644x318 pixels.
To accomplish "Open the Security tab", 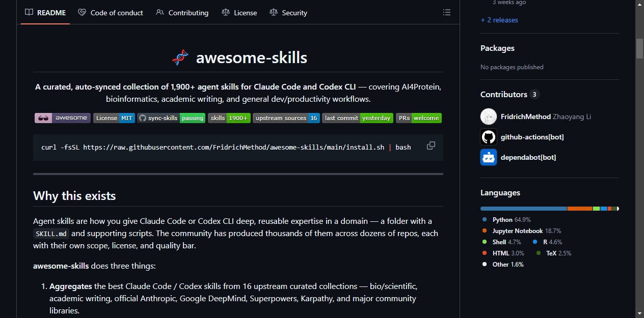I will [x=288, y=12].
